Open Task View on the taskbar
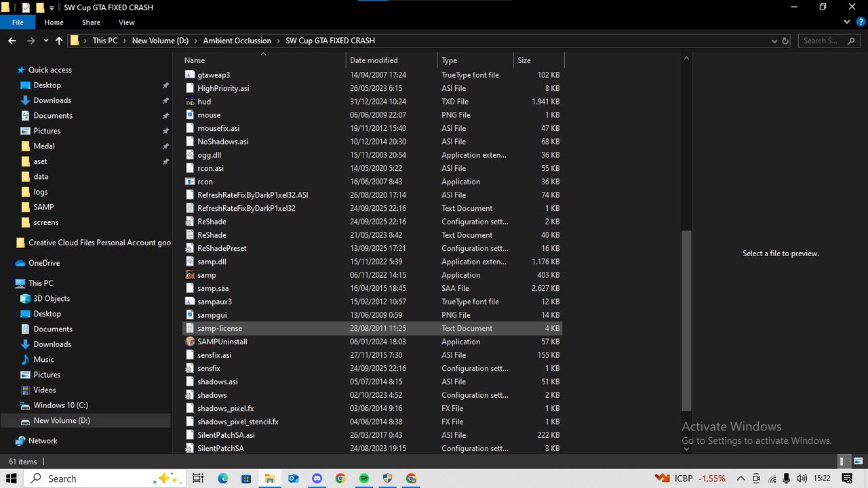Screen dimensions: 868x488 coord(198,479)
